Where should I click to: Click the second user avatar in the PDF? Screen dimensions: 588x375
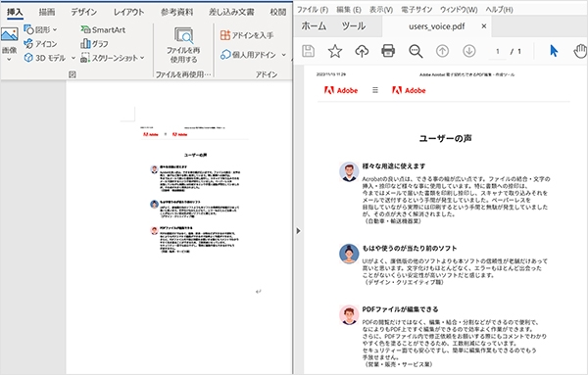[x=349, y=254]
